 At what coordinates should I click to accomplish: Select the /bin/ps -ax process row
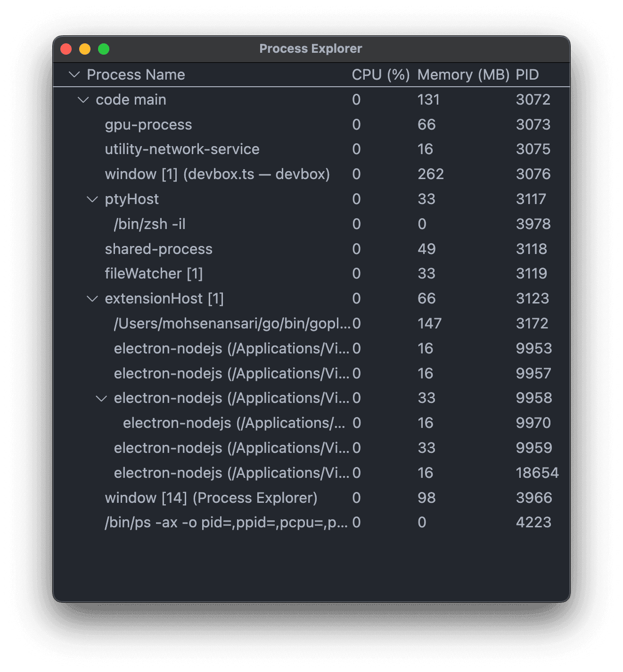tap(311, 523)
